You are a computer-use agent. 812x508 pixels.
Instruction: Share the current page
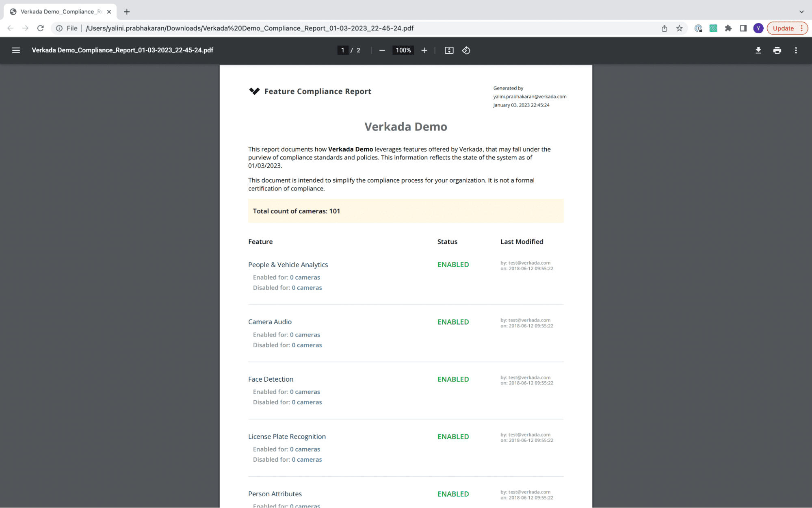pos(664,28)
